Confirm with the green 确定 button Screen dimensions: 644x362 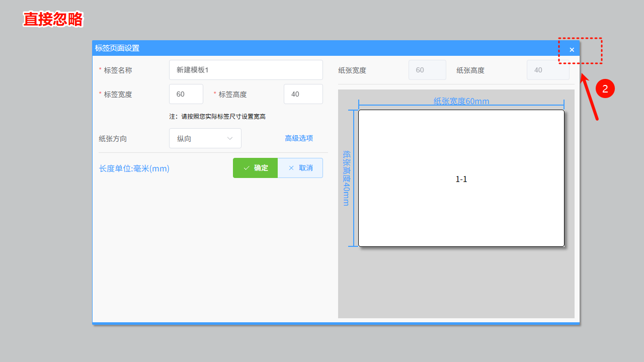255,168
